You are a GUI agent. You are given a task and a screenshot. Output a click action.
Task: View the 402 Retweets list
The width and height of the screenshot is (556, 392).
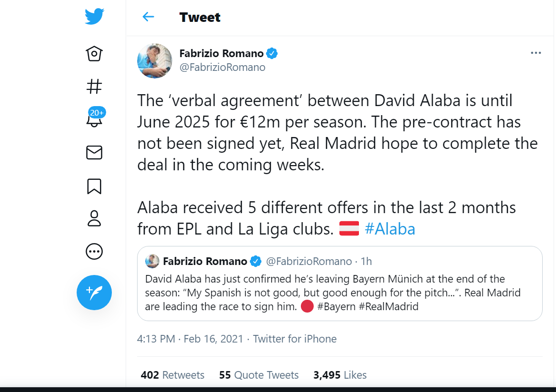click(x=172, y=375)
